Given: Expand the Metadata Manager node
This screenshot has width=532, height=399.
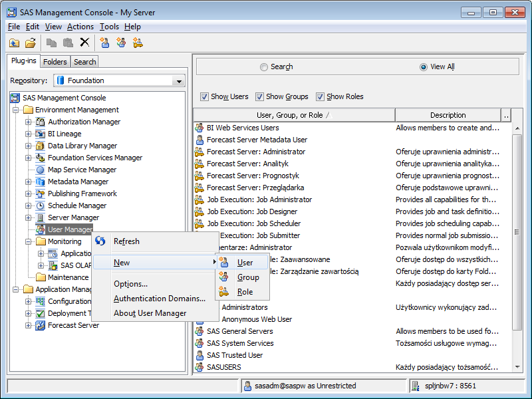Looking at the screenshot, I should (29, 182).
